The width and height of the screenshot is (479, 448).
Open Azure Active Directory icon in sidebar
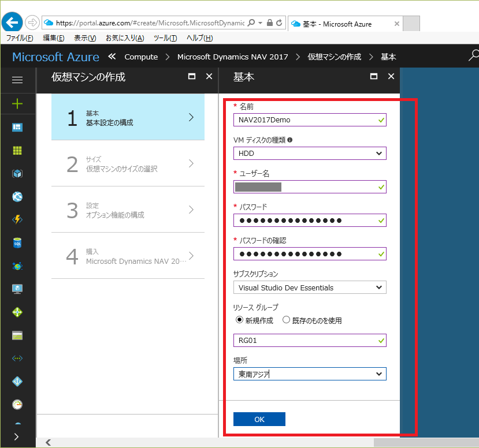[x=17, y=382]
